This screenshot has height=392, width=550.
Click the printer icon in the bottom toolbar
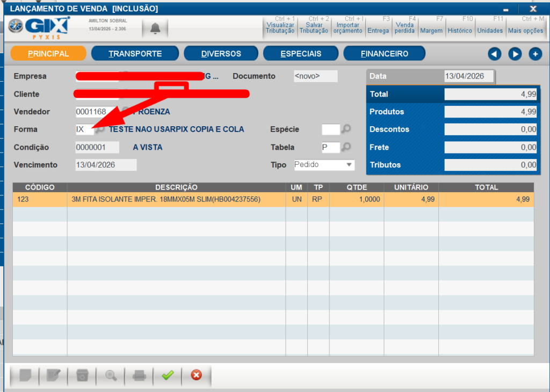pos(139,375)
